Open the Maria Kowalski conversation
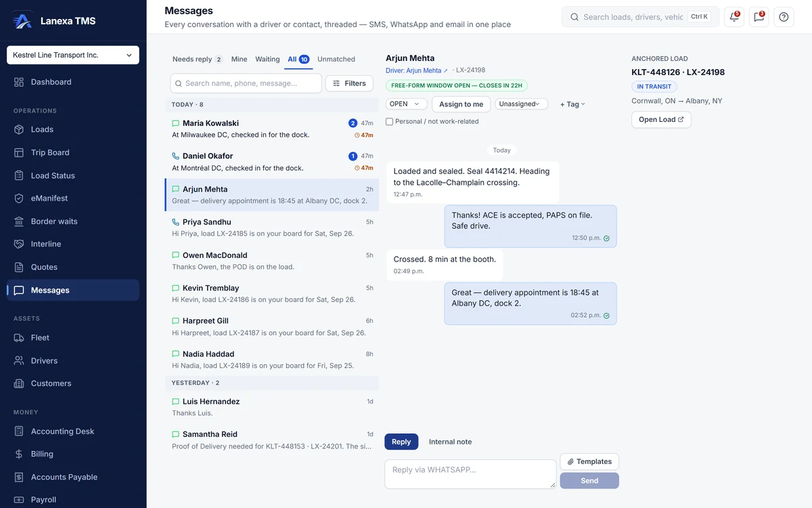The width and height of the screenshot is (812, 508). [272, 129]
